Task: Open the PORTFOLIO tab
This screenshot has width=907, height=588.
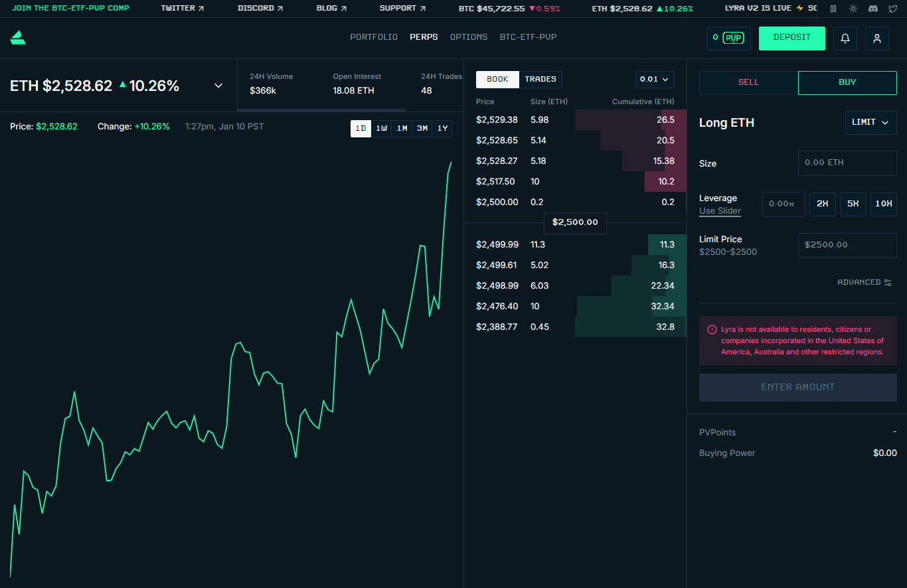Action: tap(374, 37)
